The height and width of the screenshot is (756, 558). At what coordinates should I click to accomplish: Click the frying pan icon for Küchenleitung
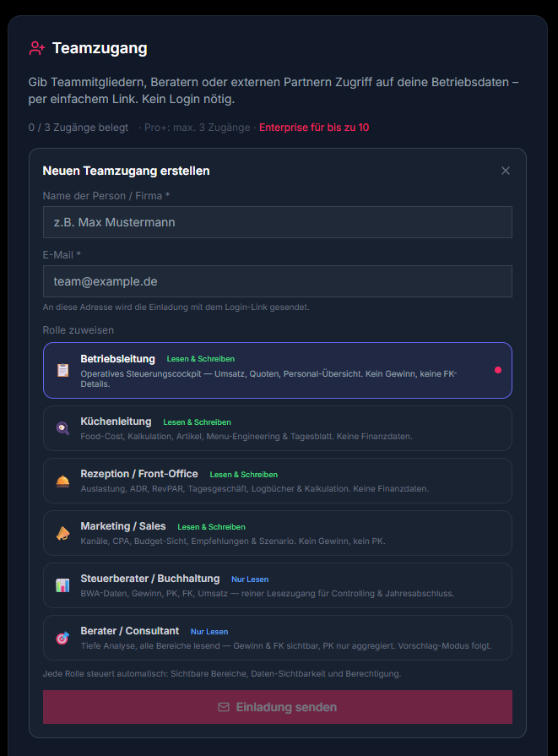click(x=62, y=428)
